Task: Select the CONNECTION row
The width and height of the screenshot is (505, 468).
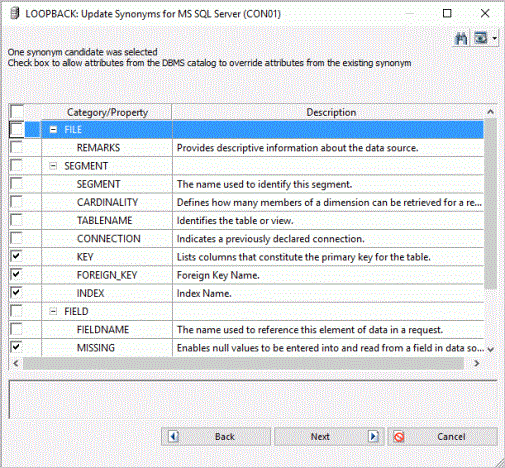Action: (246, 238)
